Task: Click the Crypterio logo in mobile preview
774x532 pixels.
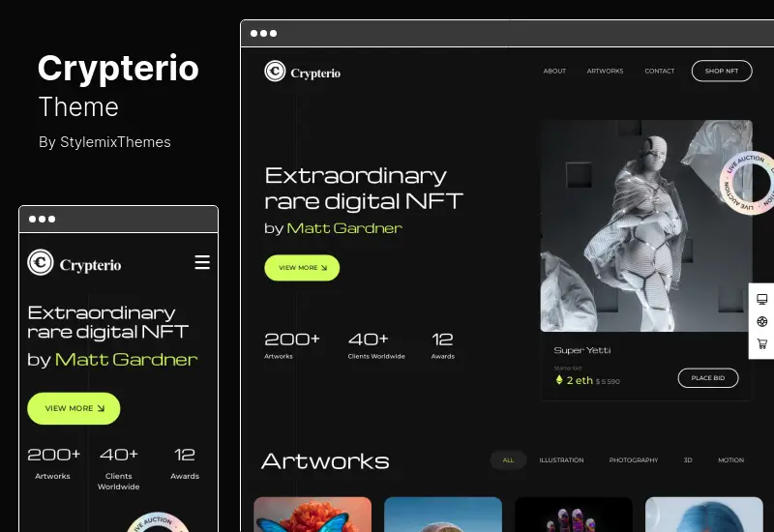Action: pyautogui.click(x=74, y=263)
